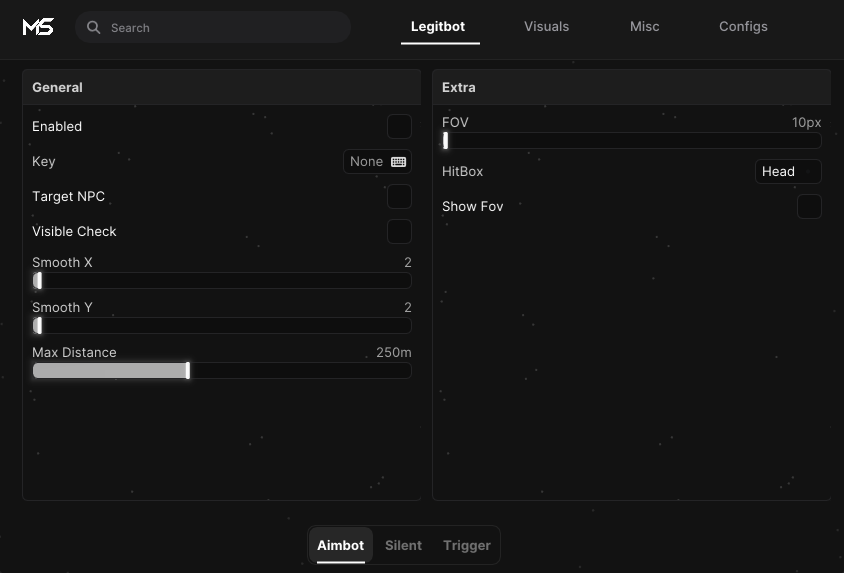Toggle the Target NPC checkbox

pyautogui.click(x=399, y=196)
